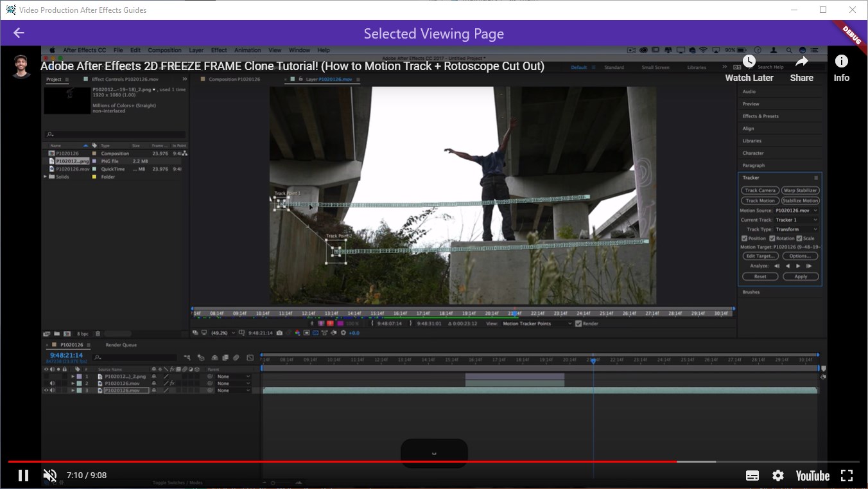The image size is (868, 489).
Task: Select the P1020126 composition item
Action: pos(67,154)
